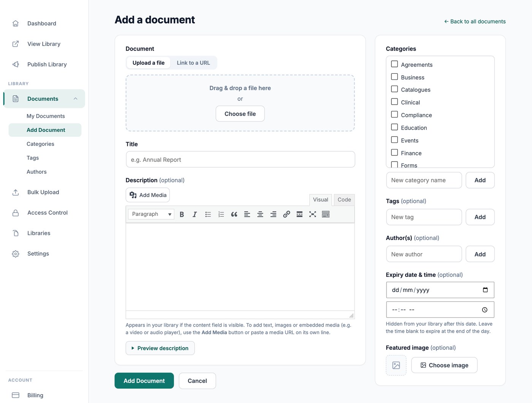Screen dimensions: 532x403
Task: Align text left in editor
Action: click(247, 214)
